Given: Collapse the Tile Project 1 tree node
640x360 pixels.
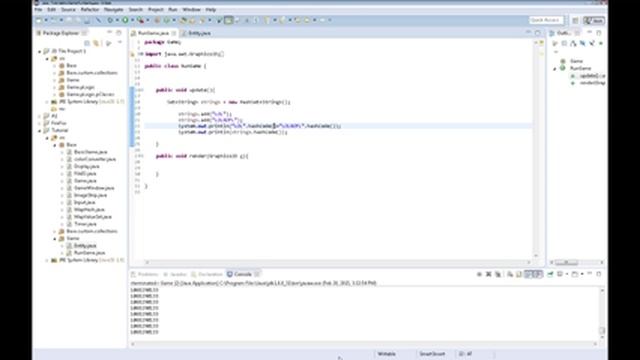Looking at the screenshot, I should pos(40,51).
